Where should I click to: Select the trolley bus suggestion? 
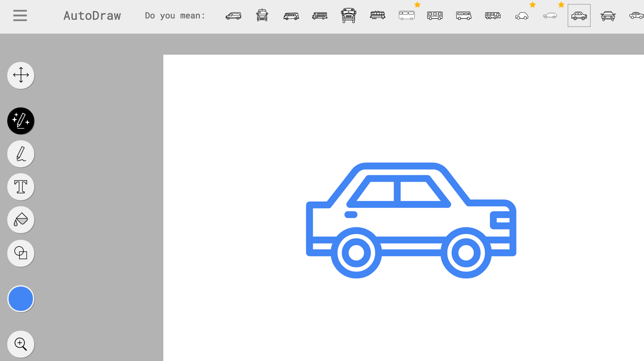378,15
